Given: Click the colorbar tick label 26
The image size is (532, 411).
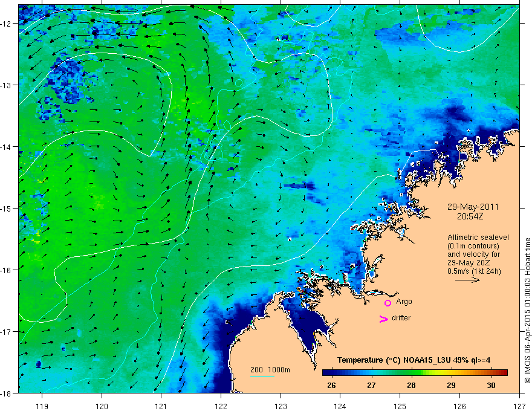Looking at the screenshot, I should [331, 385].
